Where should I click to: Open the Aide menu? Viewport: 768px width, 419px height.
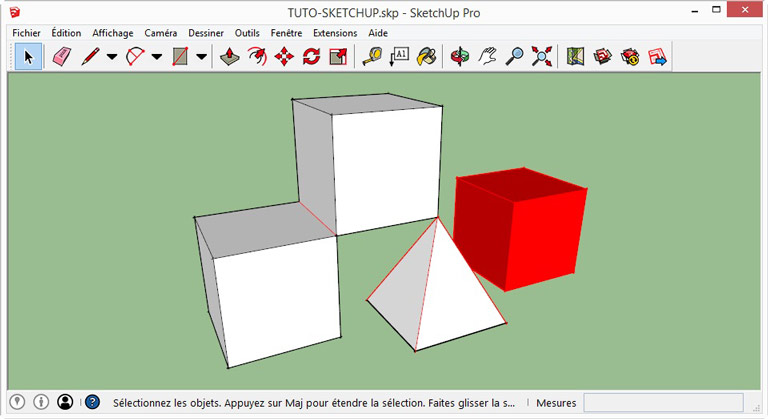pos(378,33)
